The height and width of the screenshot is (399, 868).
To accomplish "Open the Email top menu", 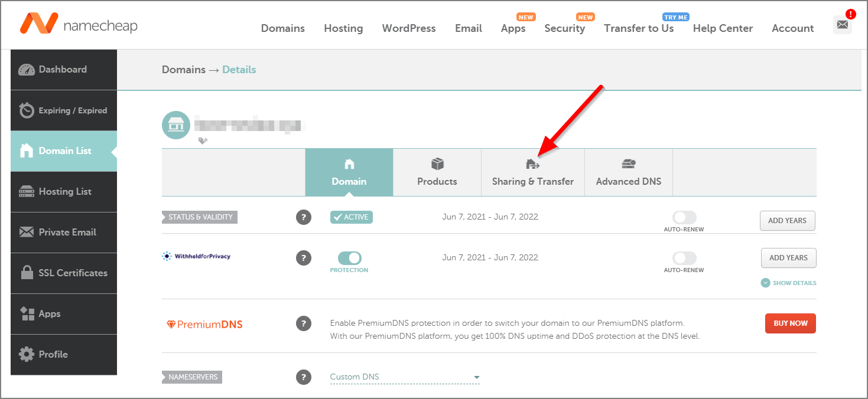I will 469,28.
